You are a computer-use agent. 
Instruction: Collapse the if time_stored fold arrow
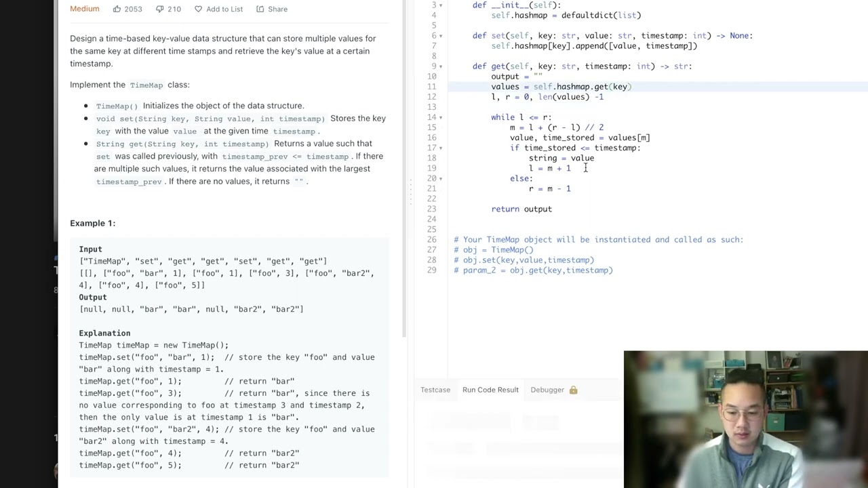pos(441,148)
